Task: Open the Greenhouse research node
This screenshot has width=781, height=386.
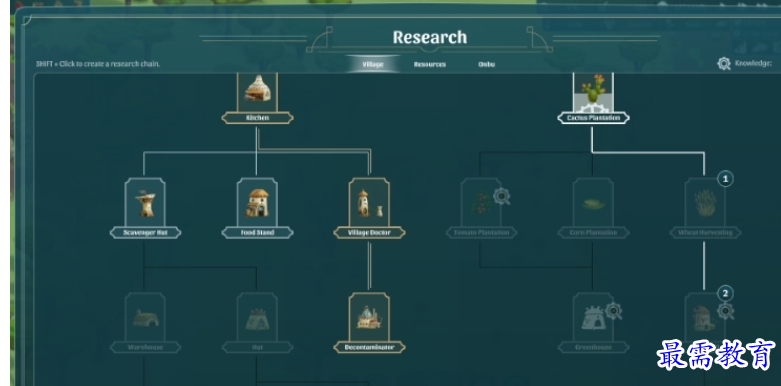Action: tap(593, 323)
